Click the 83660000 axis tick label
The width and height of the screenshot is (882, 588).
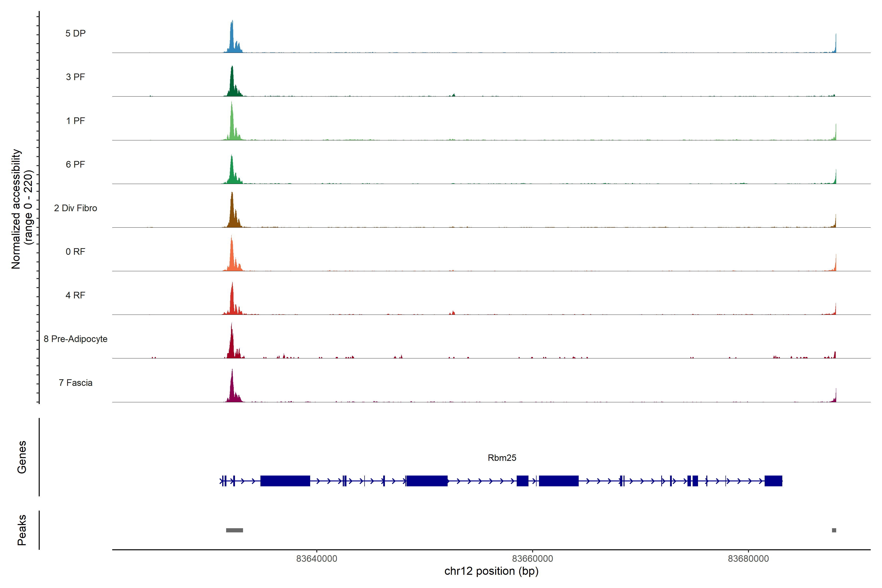tap(532, 559)
